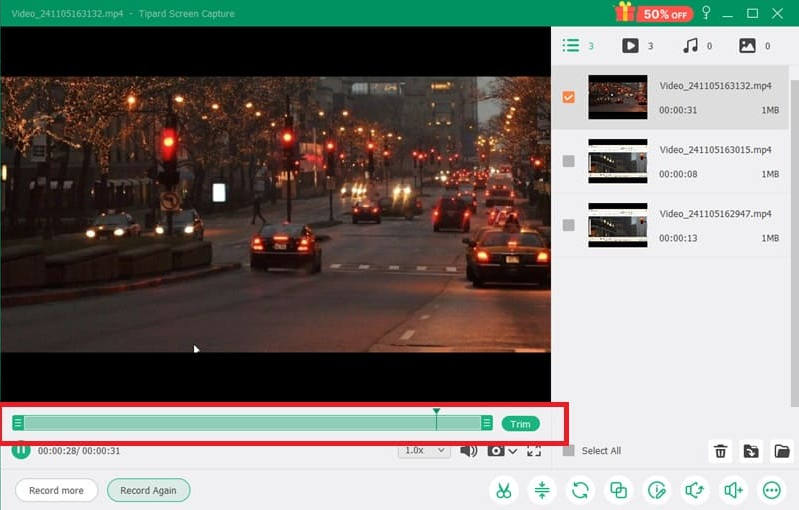
Task: Click the left trim handle on timeline
Action: (18, 423)
